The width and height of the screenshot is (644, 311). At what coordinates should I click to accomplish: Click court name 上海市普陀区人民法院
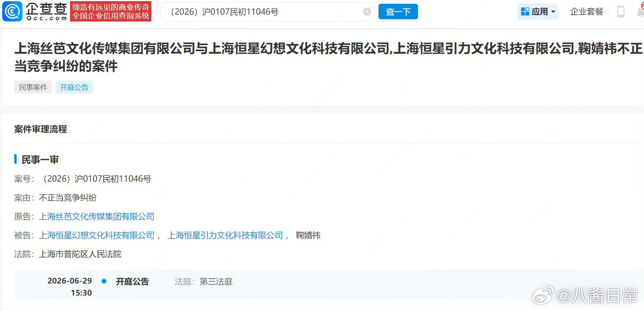point(80,254)
